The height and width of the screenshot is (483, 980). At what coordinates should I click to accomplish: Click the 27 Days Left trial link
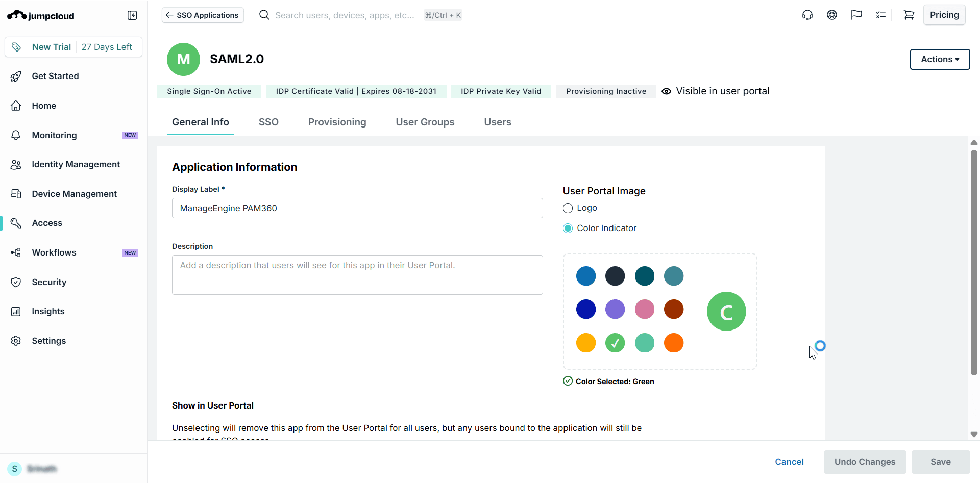[107, 47]
